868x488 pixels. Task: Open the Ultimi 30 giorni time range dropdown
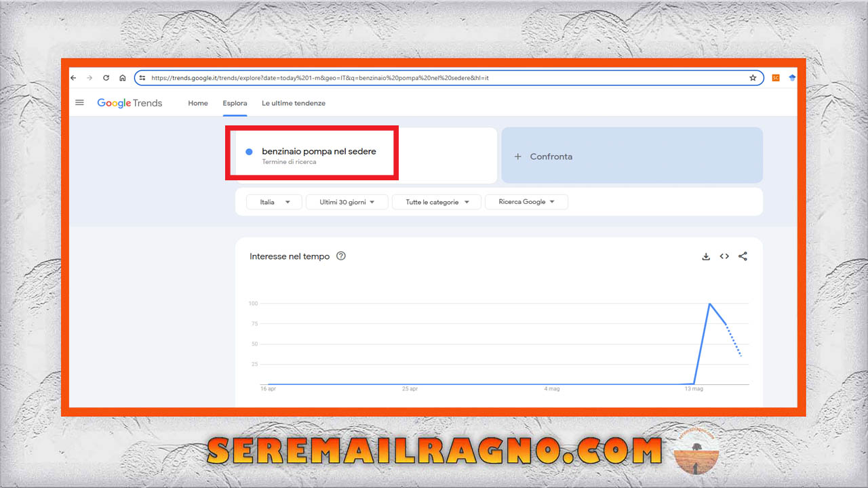(x=347, y=202)
